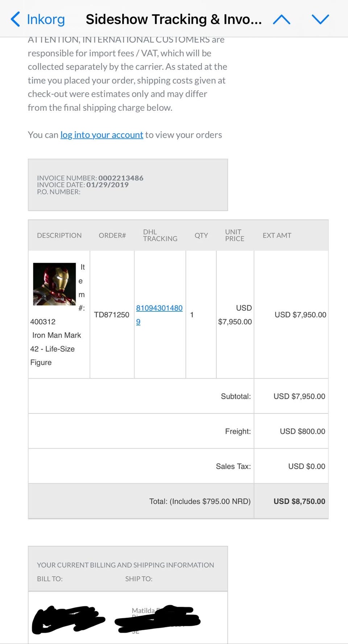Tap the back chevron arrow
The image size is (348, 644).
point(15,19)
